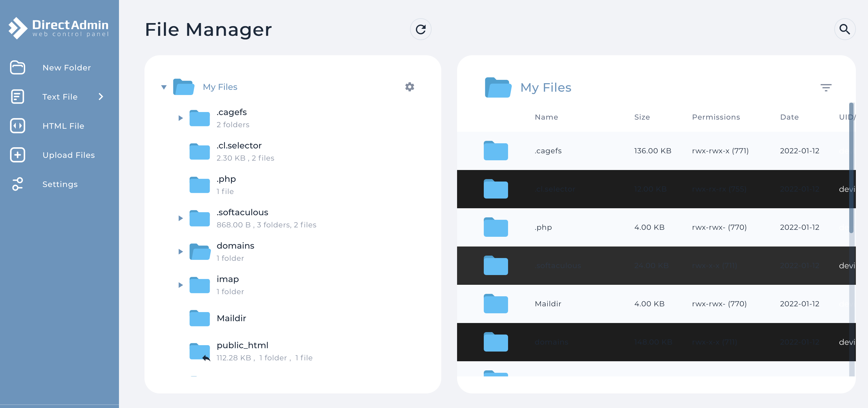Click the My Files link in tree
The width and height of the screenshot is (868, 408).
click(x=220, y=87)
